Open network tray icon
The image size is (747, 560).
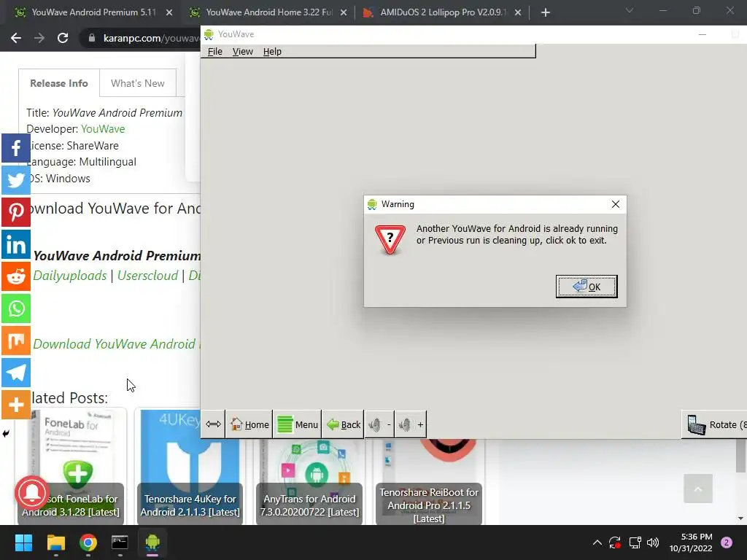pos(635,542)
